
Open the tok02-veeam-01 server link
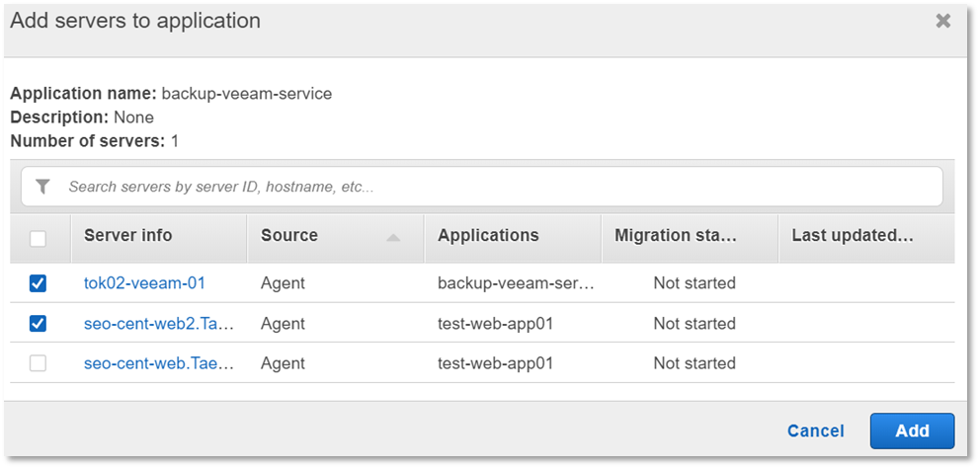pyautogui.click(x=144, y=283)
